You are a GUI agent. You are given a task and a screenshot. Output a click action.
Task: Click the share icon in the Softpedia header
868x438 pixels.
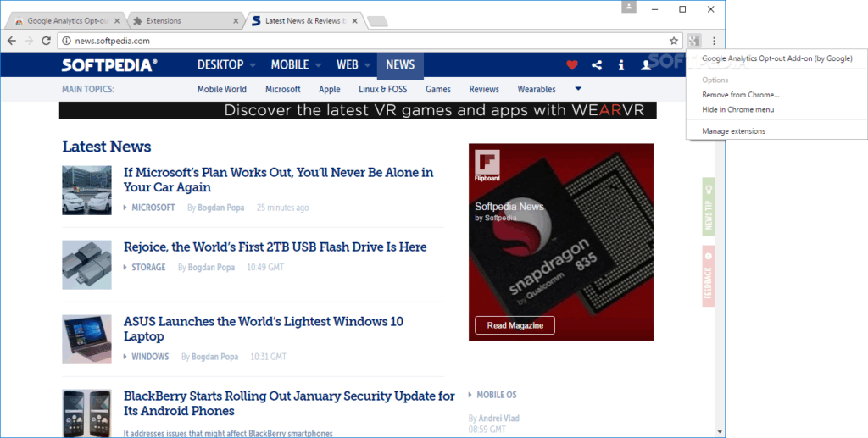[x=597, y=65]
